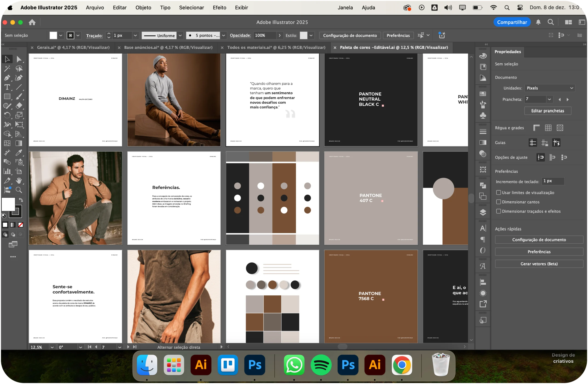Image resolution: width=588 pixels, height=384 pixels.
Task: Select the Gradient tool
Action: 19,143
